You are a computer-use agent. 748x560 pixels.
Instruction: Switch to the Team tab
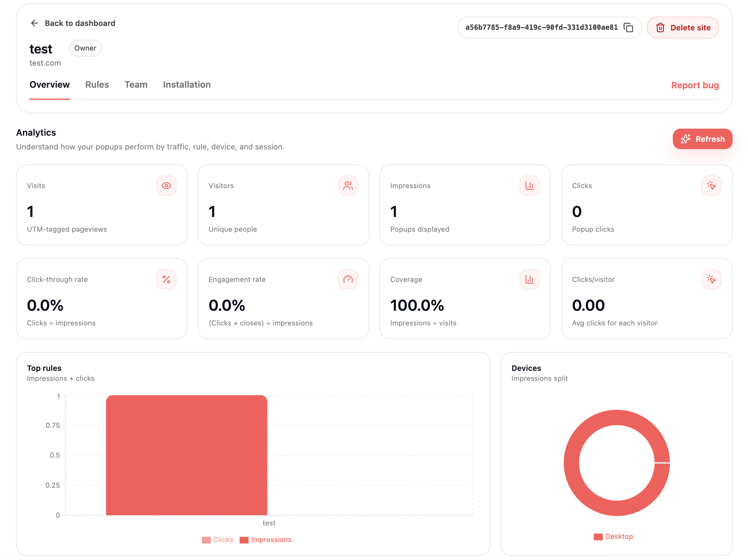(136, 84)
